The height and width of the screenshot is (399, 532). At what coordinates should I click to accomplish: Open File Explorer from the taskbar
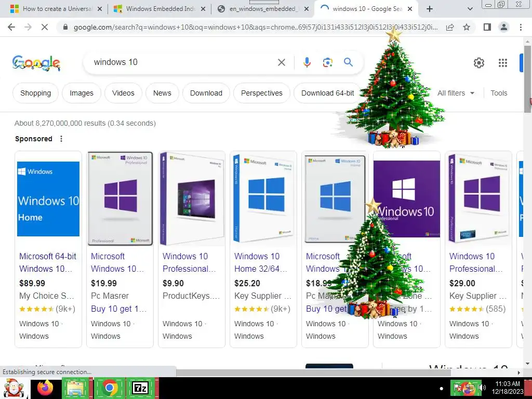click(x=77, y=388)
